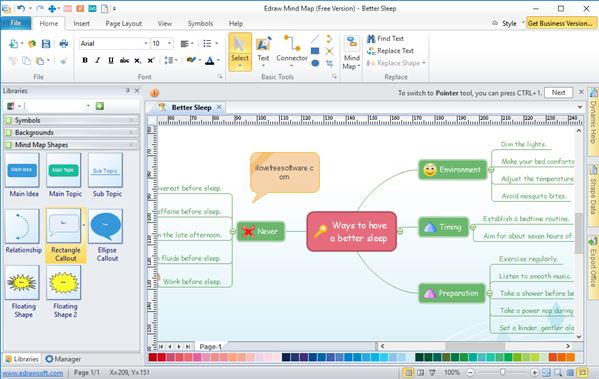Select the Environment topic node
599x379 pixels.
453,170
